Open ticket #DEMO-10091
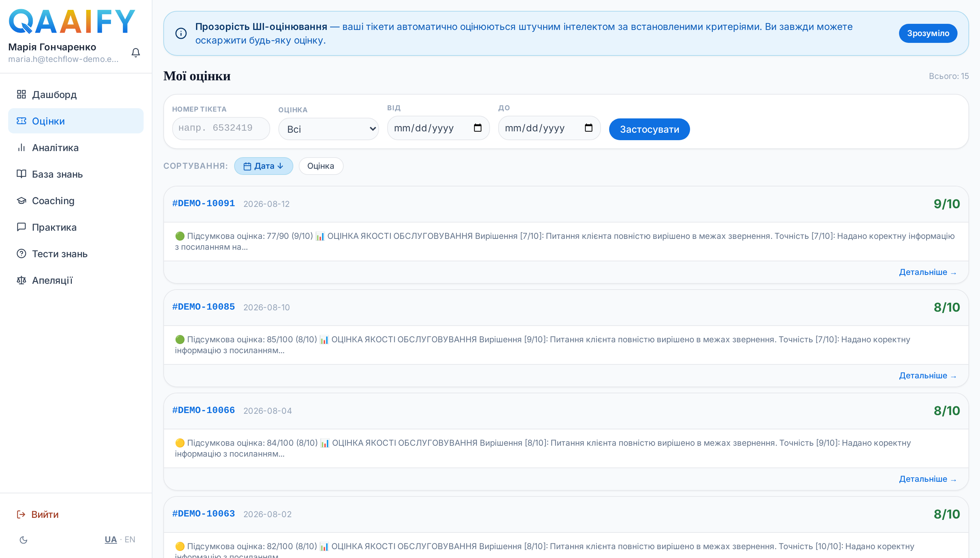The height and width of the screenshot is (558, 980). coord(203,203)
